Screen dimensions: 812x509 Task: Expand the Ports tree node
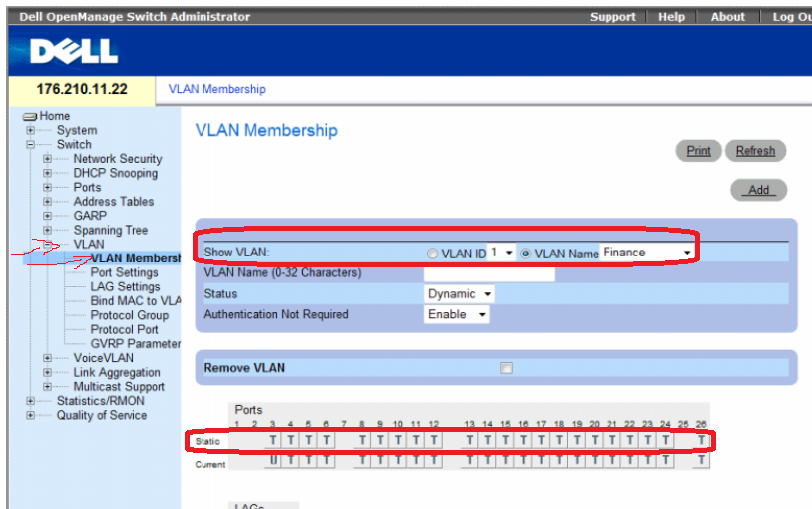(47, 187)
